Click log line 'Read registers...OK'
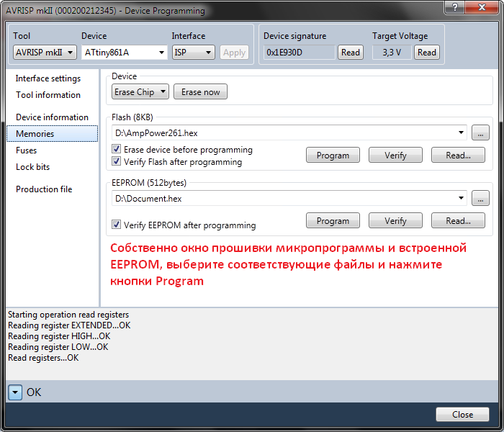Viewport: 504px width, 432px height. (x=43, y=358)
